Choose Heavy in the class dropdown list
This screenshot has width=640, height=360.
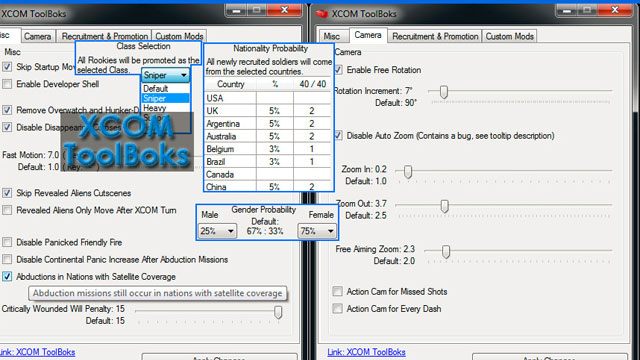coord(166,108)
